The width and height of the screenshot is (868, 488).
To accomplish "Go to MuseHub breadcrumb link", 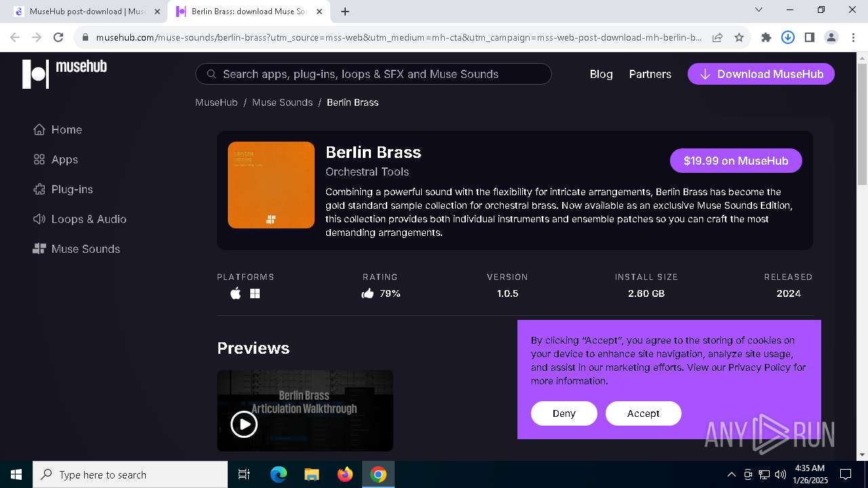I will (216, 102).
